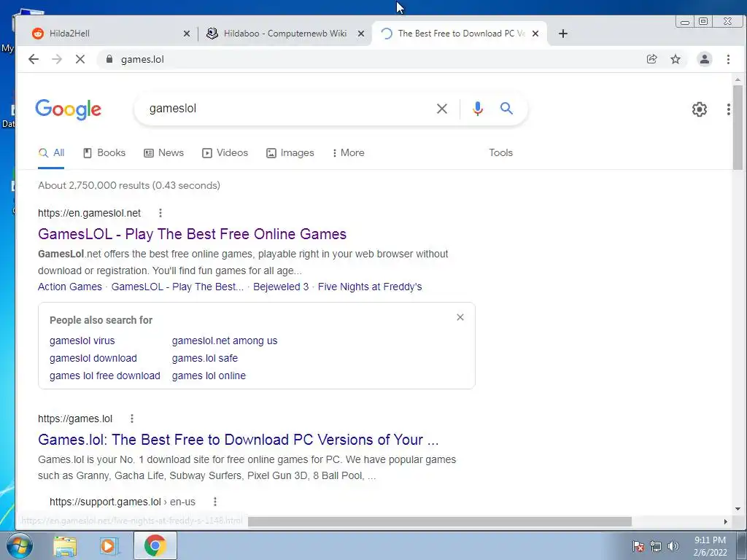Select the Videos search tab

coord(225,153)
